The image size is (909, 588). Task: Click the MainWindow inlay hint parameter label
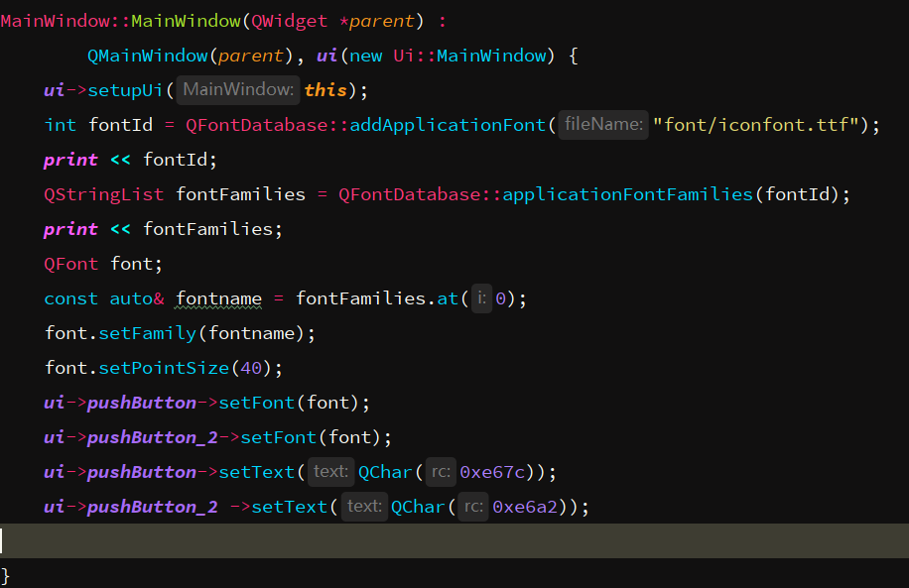click(x=236, y=88)
